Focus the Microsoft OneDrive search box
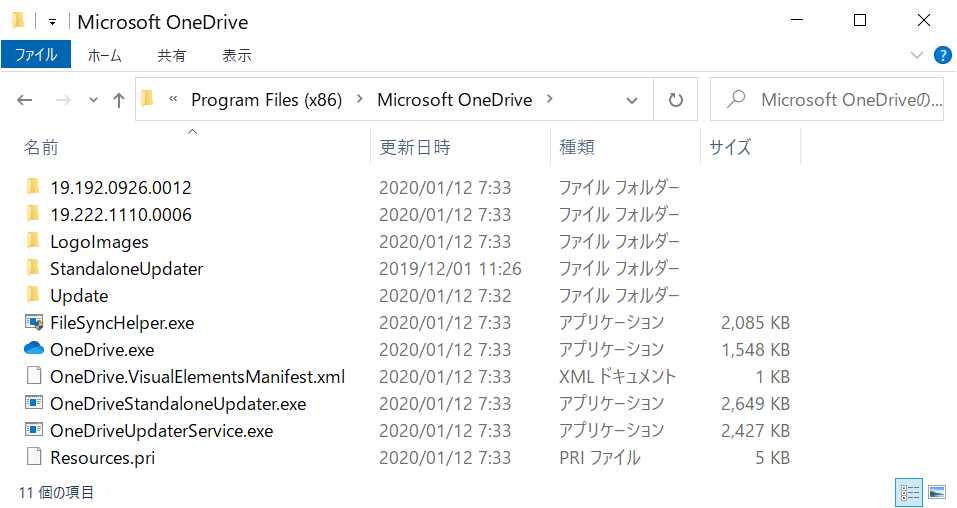The image size is (957, 508). [827, 100]
